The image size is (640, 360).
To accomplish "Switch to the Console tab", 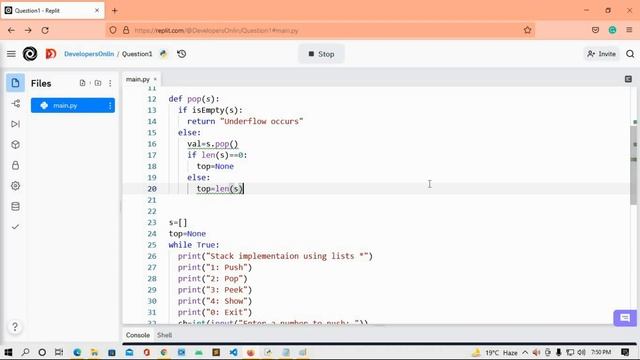I will (x=138, y=335).
